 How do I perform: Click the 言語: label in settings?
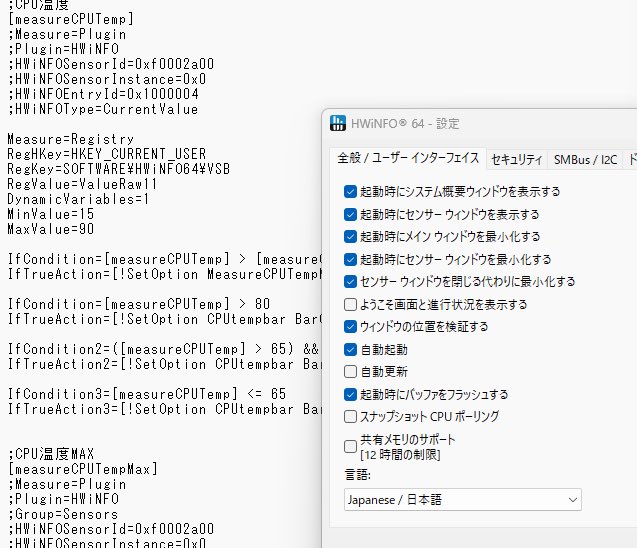tap(358, 474)
